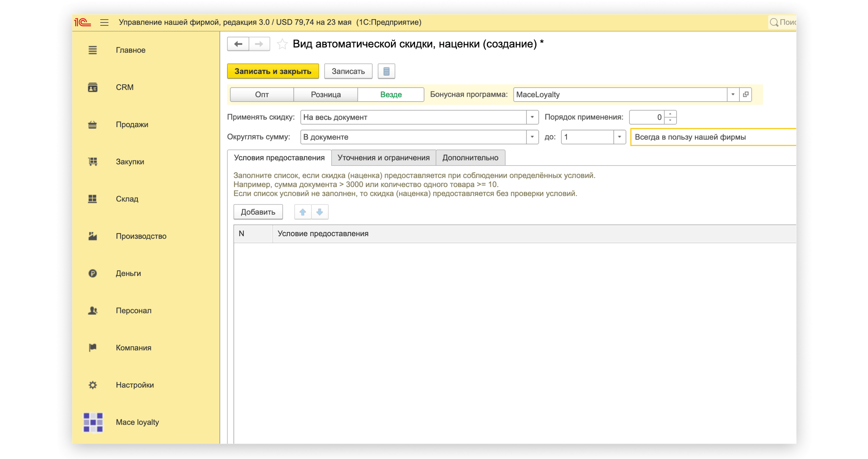This screenshot has width=868, height=459.
Task: Open Закупки menu label
Action: tap(130, 162)
